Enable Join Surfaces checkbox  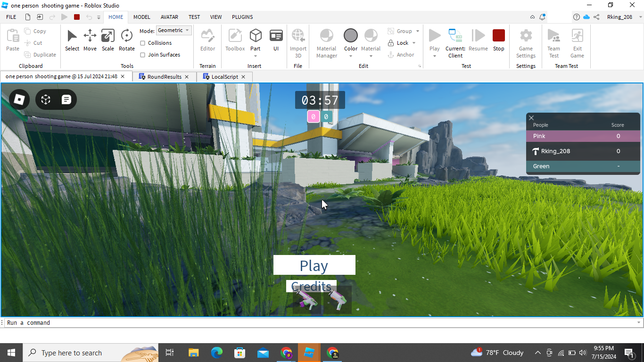pyautogui.click(x=143, y=55)
